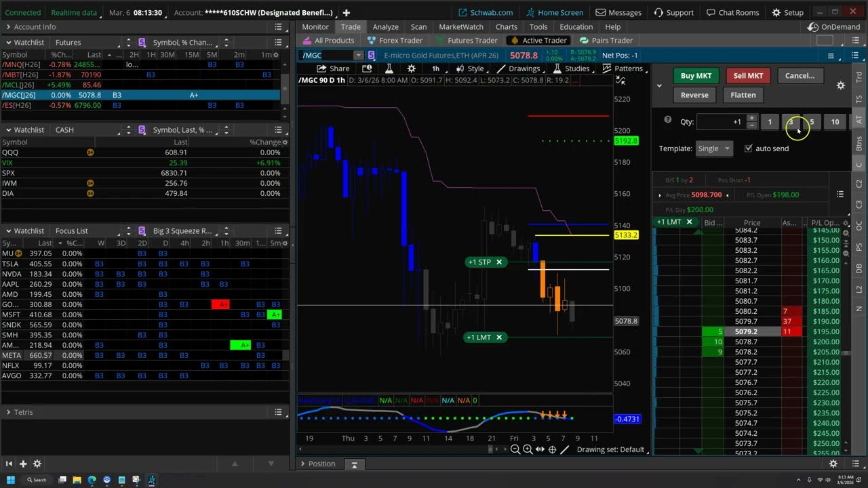The height and width of the screenshot is (488, 868).
Task: Click the quantity input field
Action: point(721,122)
